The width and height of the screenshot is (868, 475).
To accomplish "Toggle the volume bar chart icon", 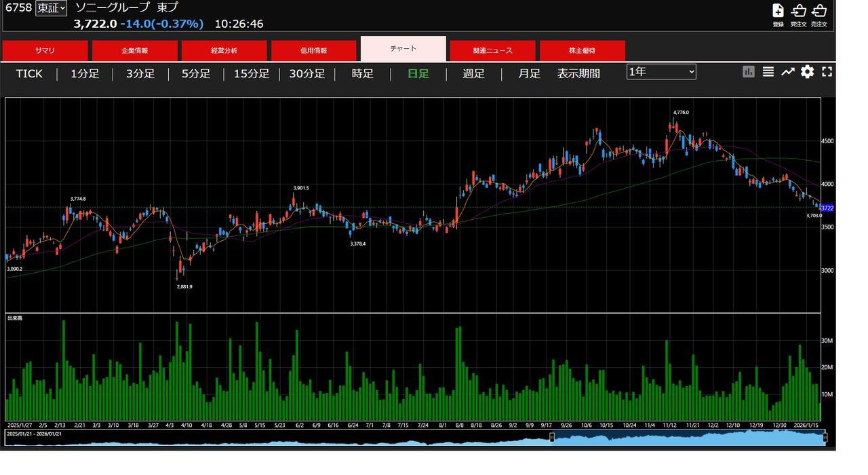I will pos(749,72).
